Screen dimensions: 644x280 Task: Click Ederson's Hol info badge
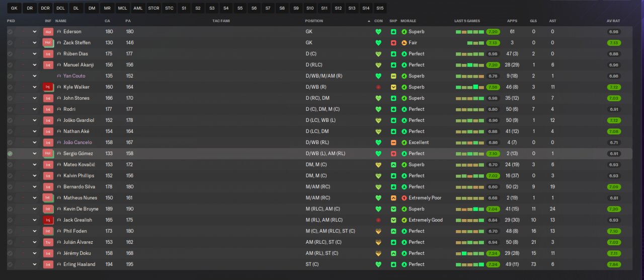pos(48,32)
